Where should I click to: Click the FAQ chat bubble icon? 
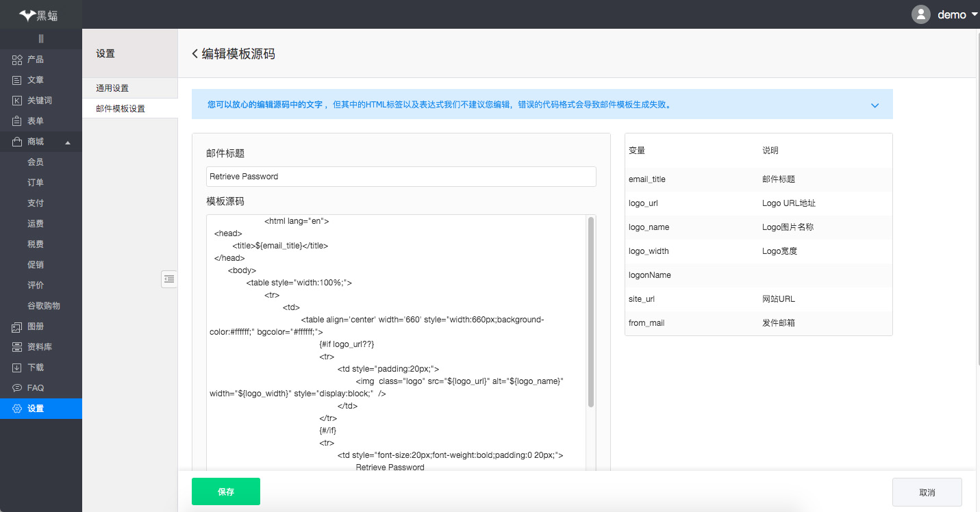pyautogui.click(x=17, y=388)
